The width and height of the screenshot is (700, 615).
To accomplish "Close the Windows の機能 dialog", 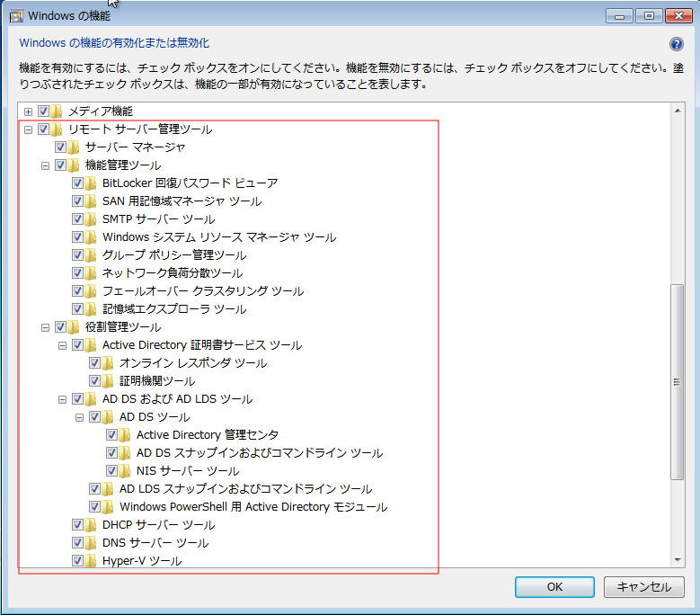I will coord(678,16).
